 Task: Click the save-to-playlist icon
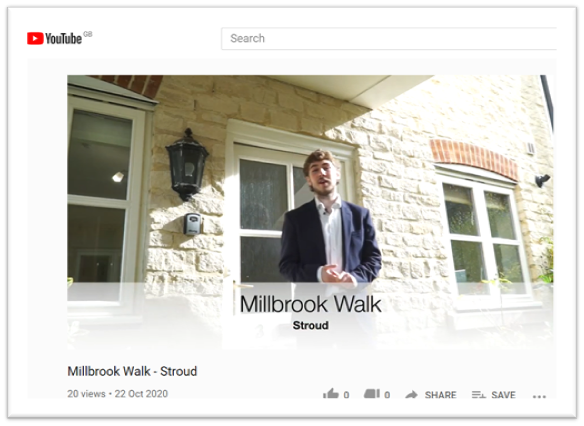tap(479, 394)
